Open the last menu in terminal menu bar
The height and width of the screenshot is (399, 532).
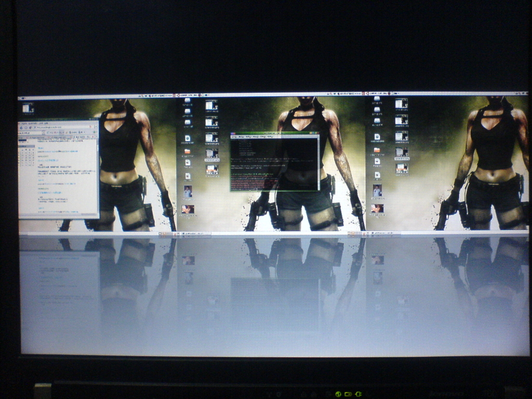coord(270,137)
